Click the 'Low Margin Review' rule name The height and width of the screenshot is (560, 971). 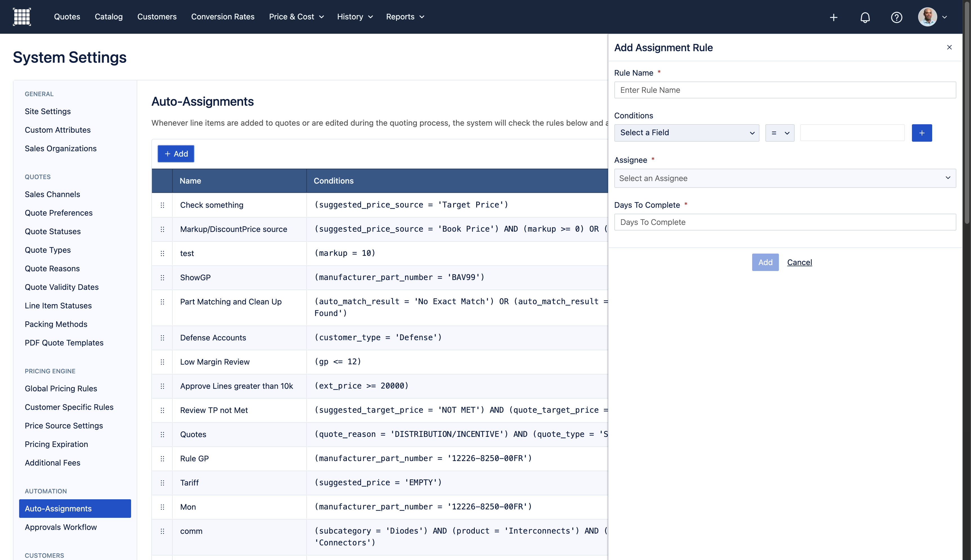point(215,362)
